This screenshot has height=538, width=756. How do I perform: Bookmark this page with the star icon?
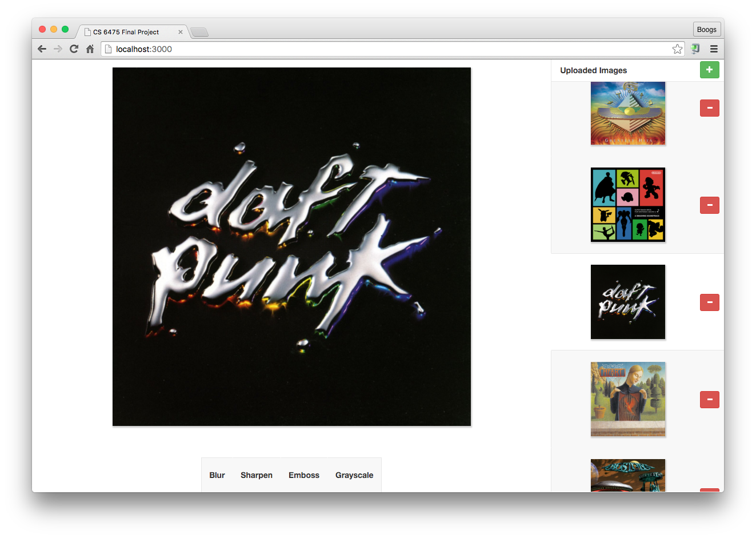pos(677,49)
